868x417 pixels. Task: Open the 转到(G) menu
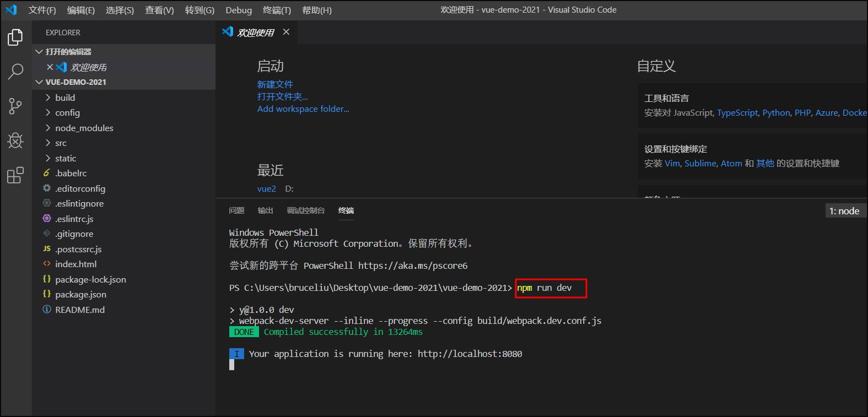tap(200, 10)
